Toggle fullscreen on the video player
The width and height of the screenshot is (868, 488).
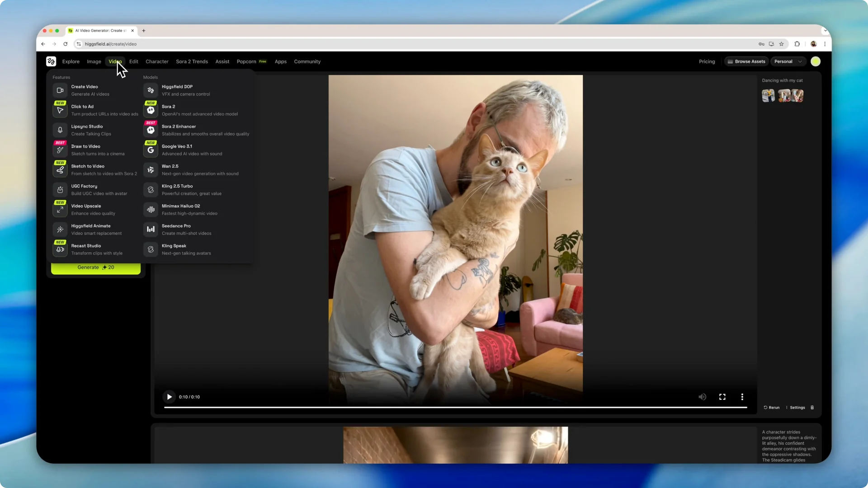point(722,397)
